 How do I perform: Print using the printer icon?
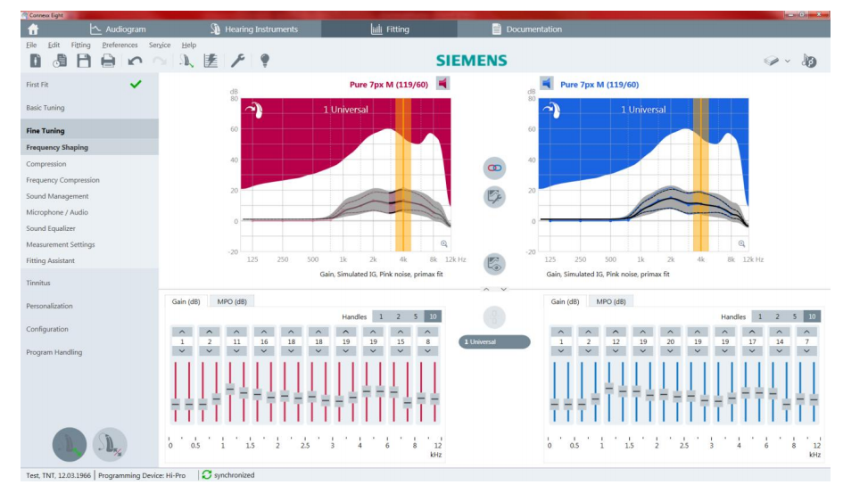(x=108, y=61)
